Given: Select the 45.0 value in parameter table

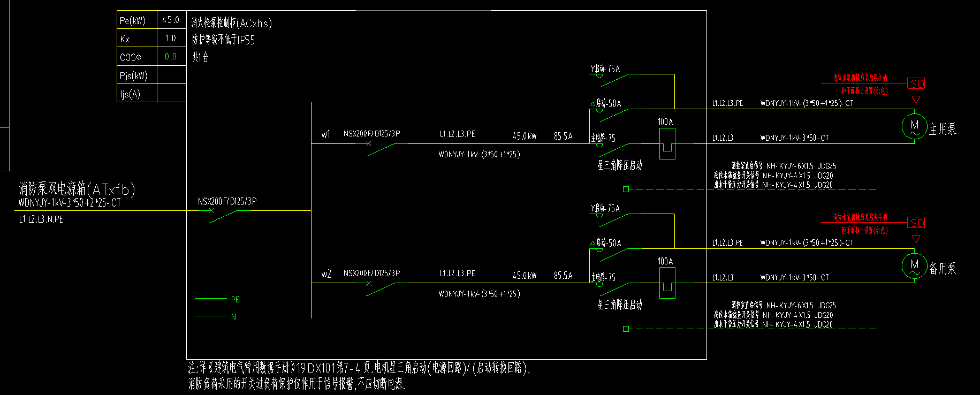Looking at the screenshot, I should (x=171, y=20).
